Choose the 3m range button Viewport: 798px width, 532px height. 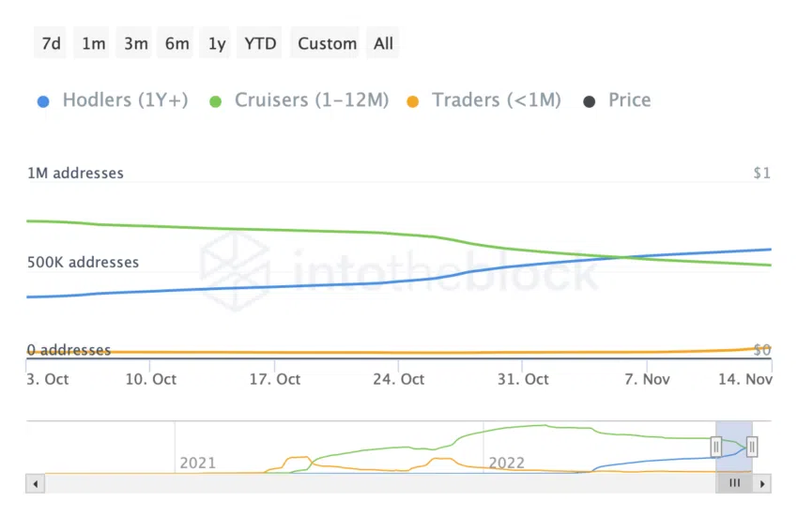(135, 43)
